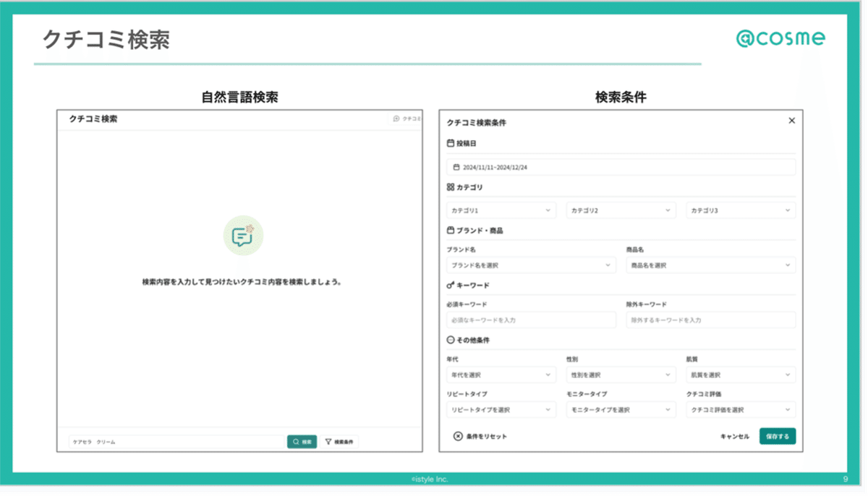This screenshot has width=868, height=496.
Task: Click calendar icon inside date range field
Action: pyautogui.click(x=456, y=167)
